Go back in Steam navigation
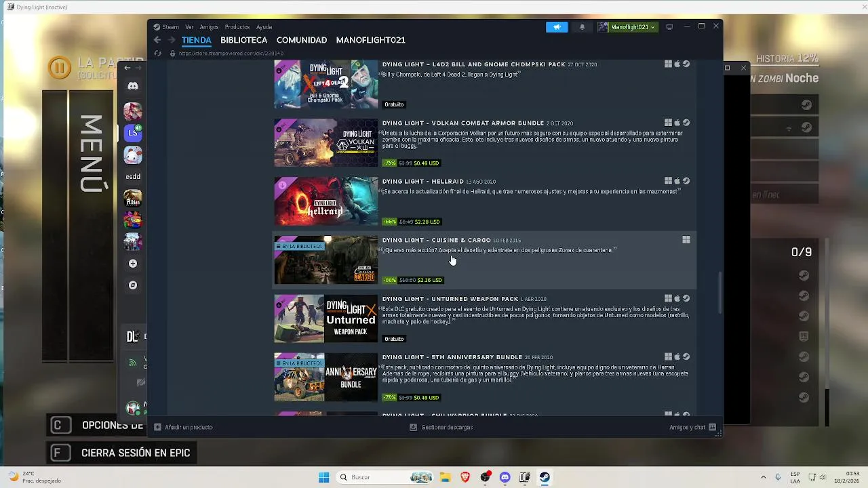The height and width of the screenshot is (488, 868). (157, 40)
